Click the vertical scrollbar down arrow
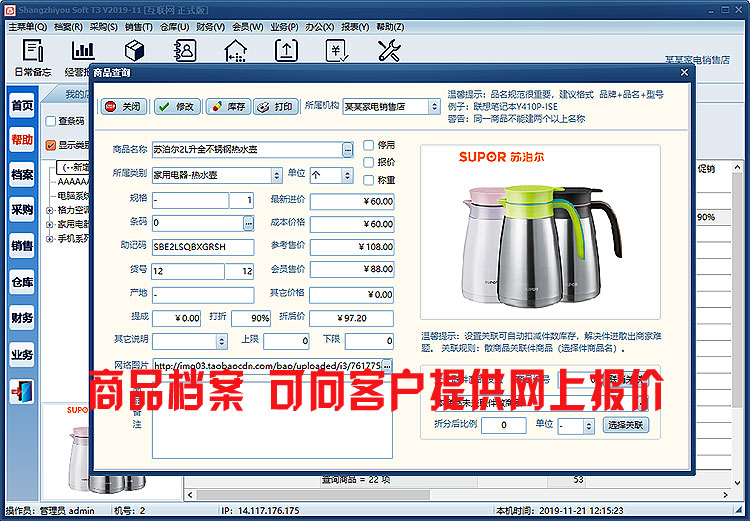Screen dimensions: 750x521 click(737, 483)
